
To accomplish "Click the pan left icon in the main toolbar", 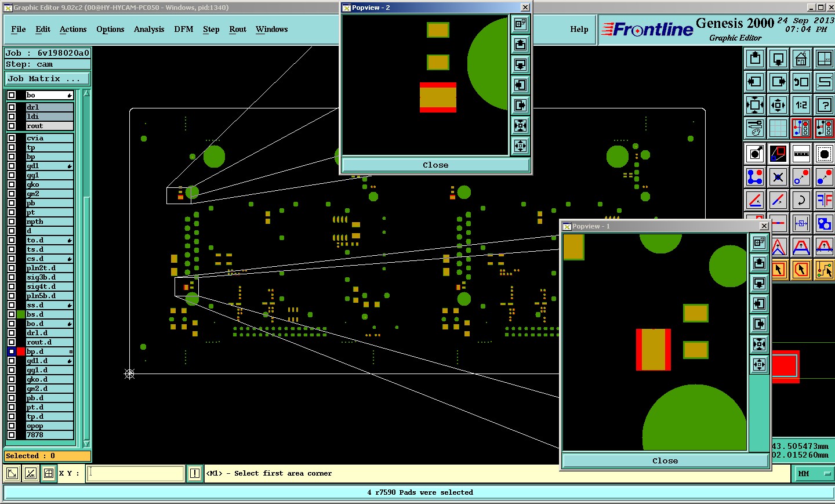I will pyautogui.click(x=755, y=82).
